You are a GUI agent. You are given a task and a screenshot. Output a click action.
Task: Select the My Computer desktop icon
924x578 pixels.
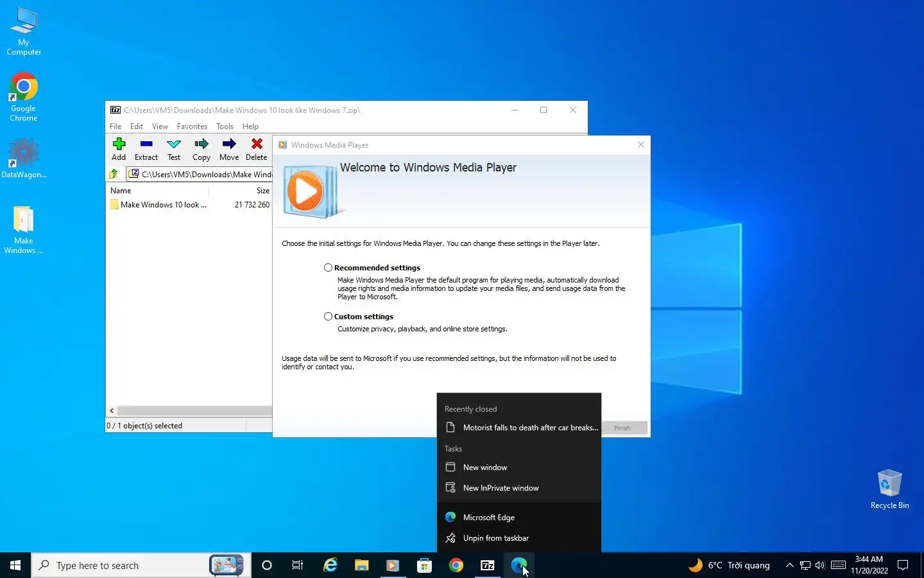point(24,32)
